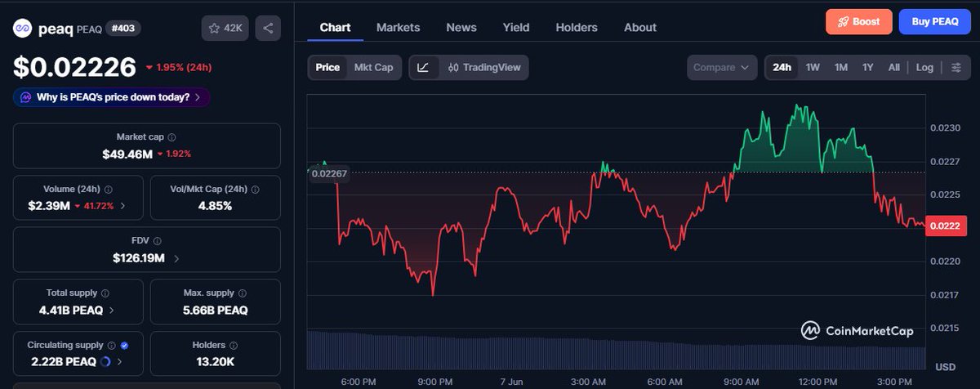Open the Compare dropdown
The width and height of the screenshot is (980, 389).
tap(722, 67)
